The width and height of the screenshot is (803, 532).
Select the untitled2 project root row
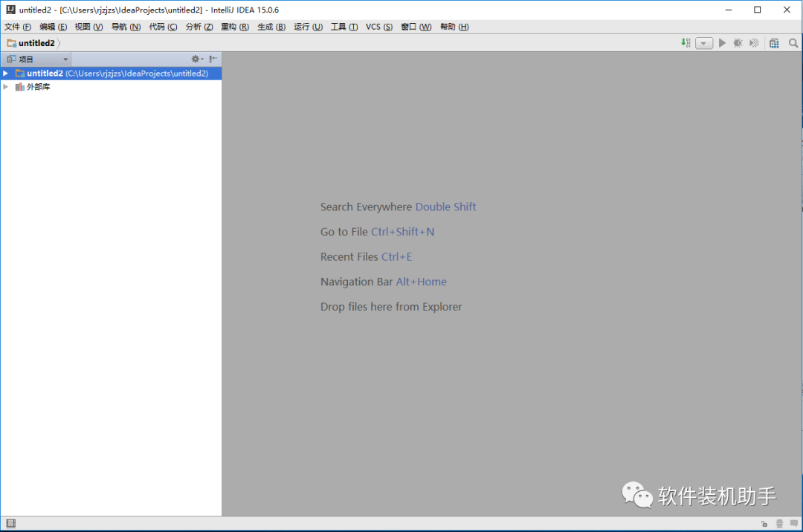(111, 73)
